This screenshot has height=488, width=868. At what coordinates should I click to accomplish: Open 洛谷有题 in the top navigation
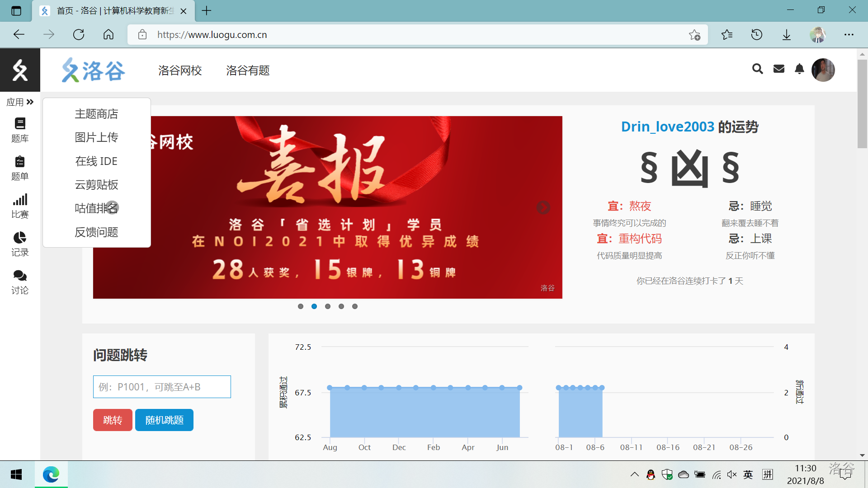(x=248, y=70)
